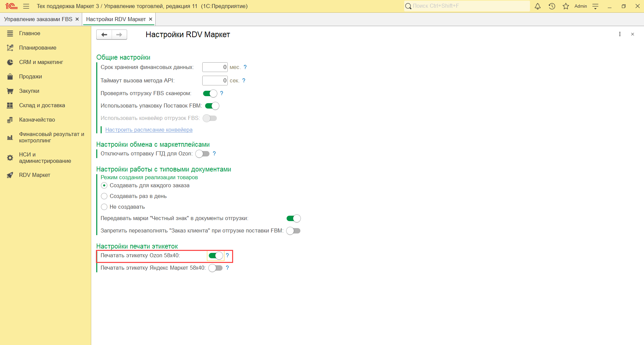Click the Общие настройки heading
The image size is (644, 345).
(x=123, y=57)
